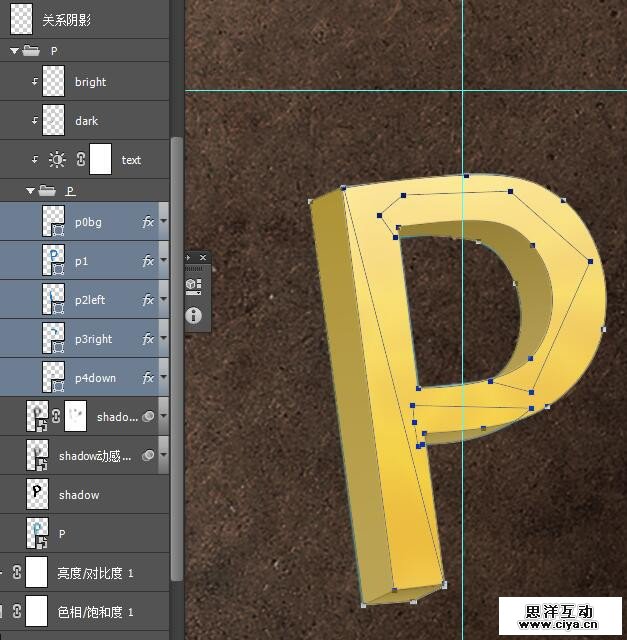Click the fx icon on p4down layer
Image resolution: width=627 pixels, height=640 pixels.
click(x=148, y=378)
